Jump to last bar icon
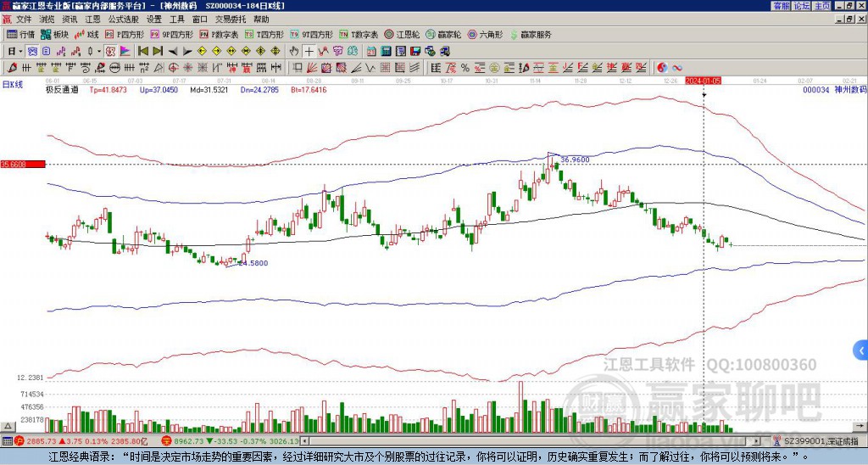 pyautogui.click(x=158, y=52)
